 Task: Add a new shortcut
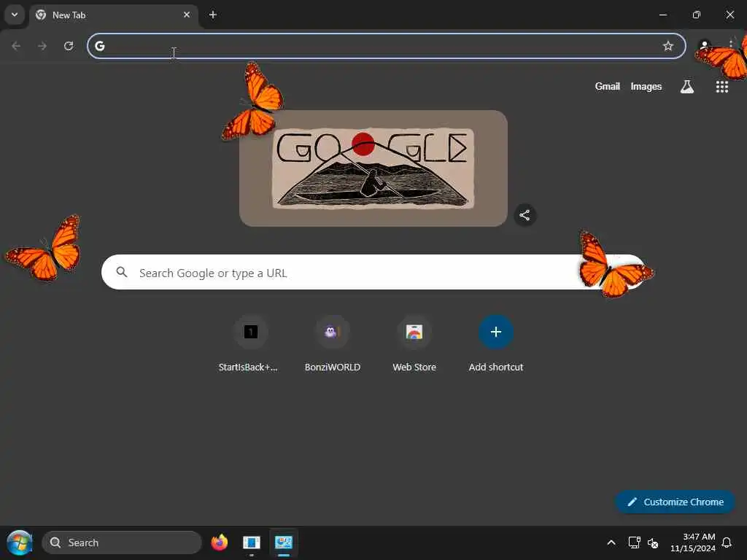click(496, 343)
